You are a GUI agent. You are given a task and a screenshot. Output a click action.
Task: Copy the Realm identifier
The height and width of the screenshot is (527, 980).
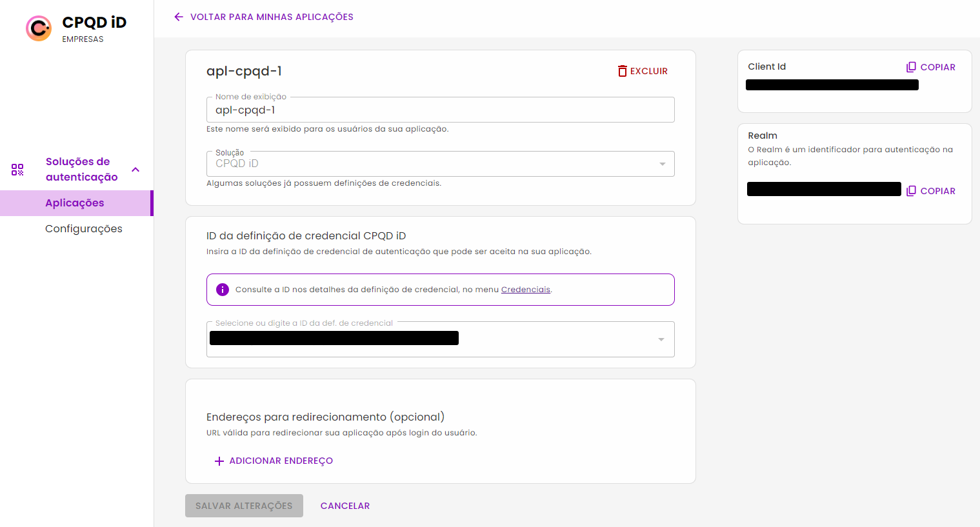coord(931,190)
